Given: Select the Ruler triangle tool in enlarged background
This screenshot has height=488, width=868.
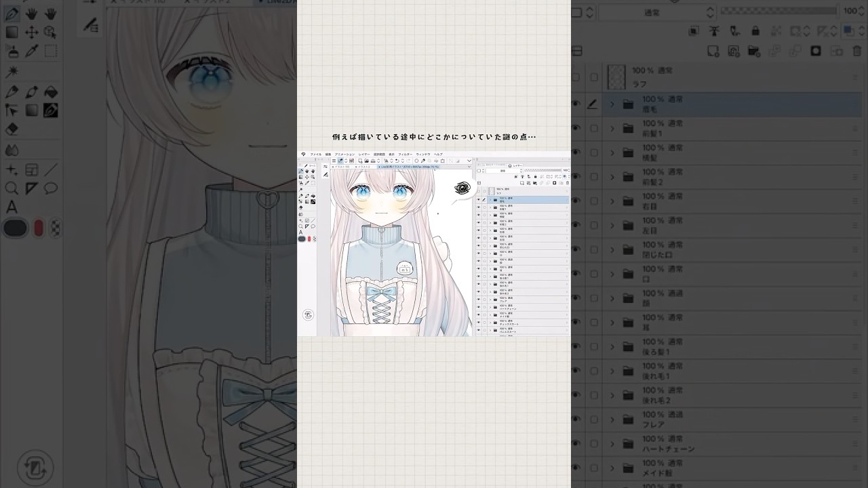Looking at the screenshot, I should (31, 188).
